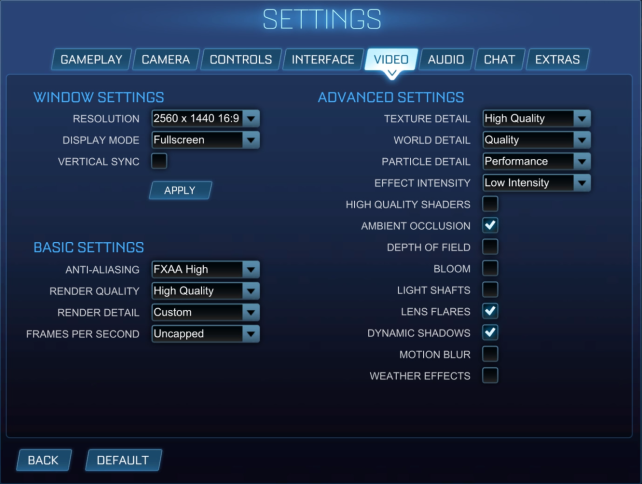Enable the Vertical Sync checkbox

159,161
